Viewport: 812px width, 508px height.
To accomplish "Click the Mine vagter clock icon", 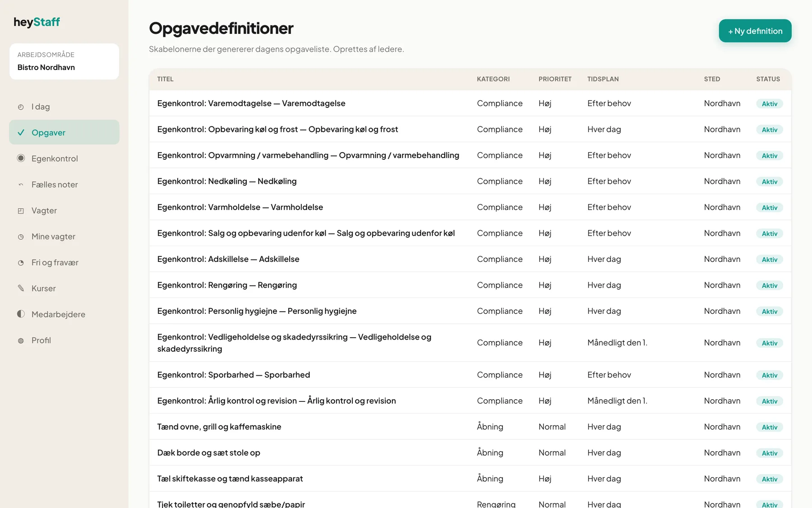I will (21, 237).
